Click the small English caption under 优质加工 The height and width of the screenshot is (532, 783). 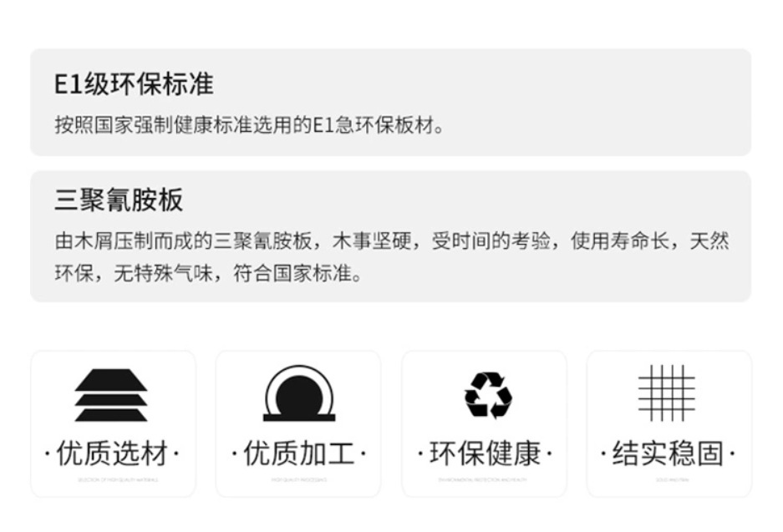point(299,480)
